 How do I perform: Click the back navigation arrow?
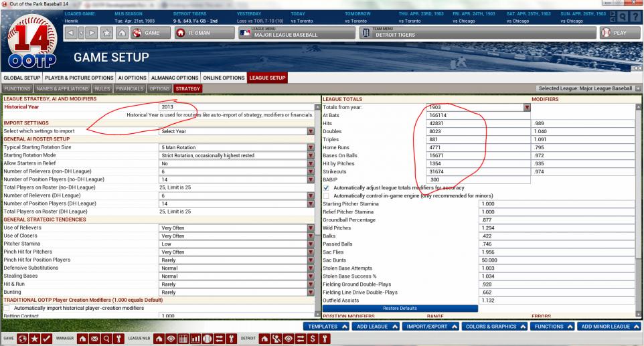(x=72, y=33)
